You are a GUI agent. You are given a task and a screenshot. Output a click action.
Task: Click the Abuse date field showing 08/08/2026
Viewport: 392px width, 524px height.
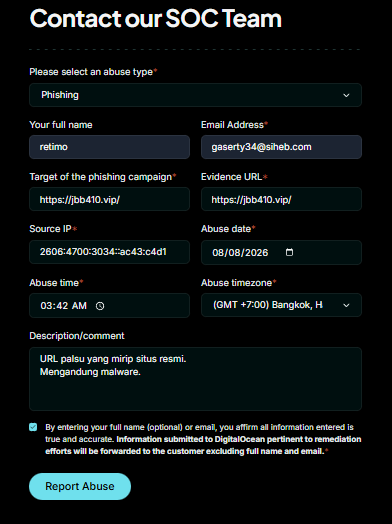click(x=281, y=252)
